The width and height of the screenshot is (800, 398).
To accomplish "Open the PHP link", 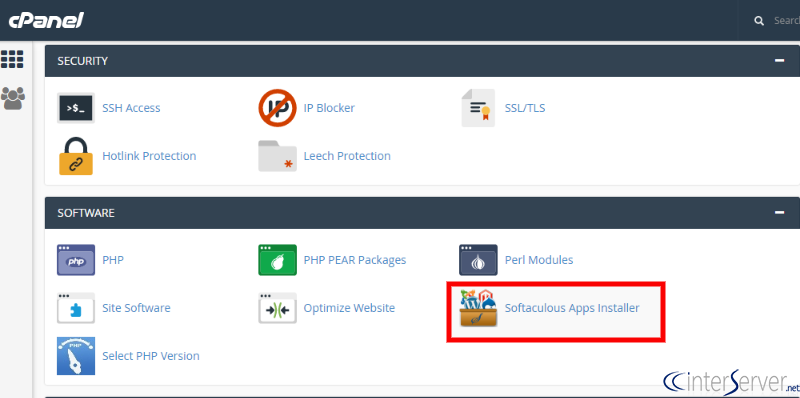I will tap(113, 260).
